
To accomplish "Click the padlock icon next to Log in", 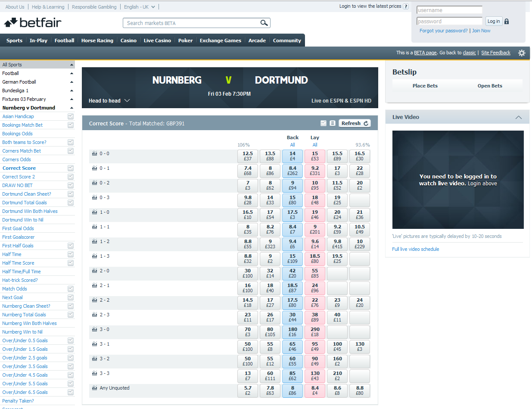I will [507, 21].
